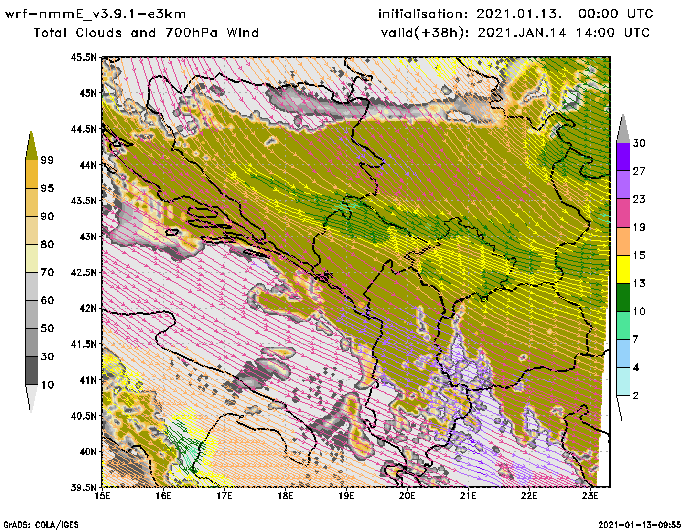Pick the light blue 4–7 wind legend swatch
Screen dimensions: 700x530
click(623, 354)
